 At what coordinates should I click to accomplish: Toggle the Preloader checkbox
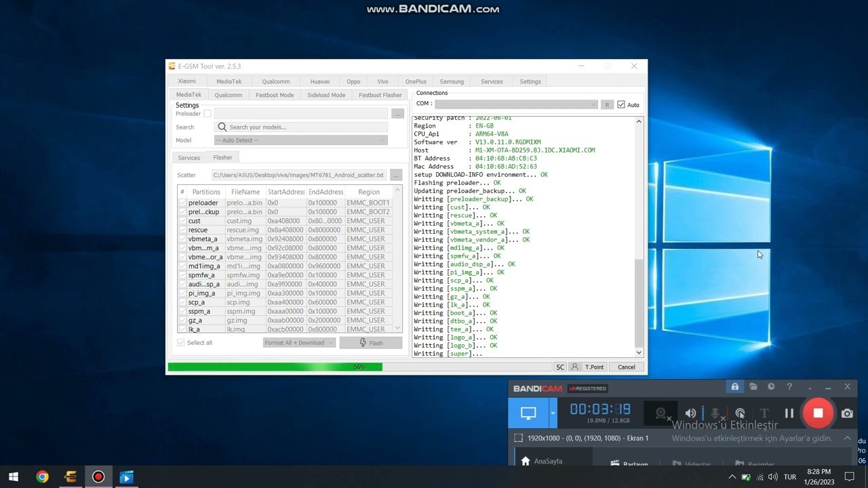tap(208, 114)
